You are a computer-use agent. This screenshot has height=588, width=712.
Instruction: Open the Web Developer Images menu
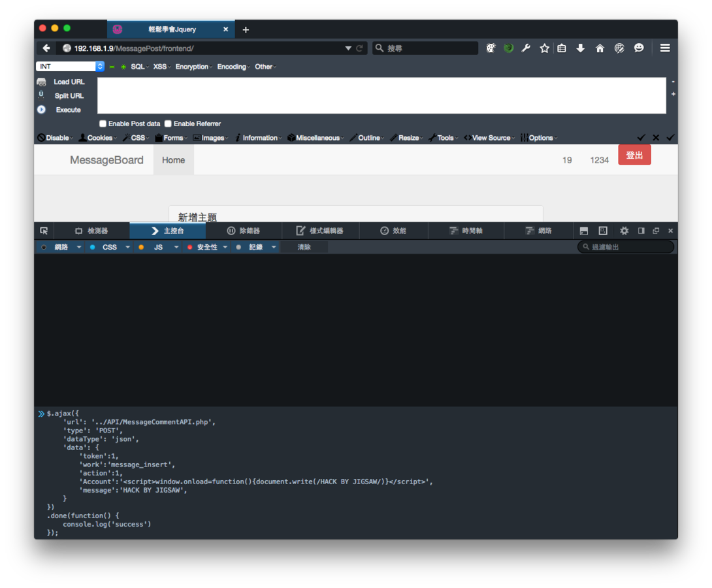[x=210, y=138]
